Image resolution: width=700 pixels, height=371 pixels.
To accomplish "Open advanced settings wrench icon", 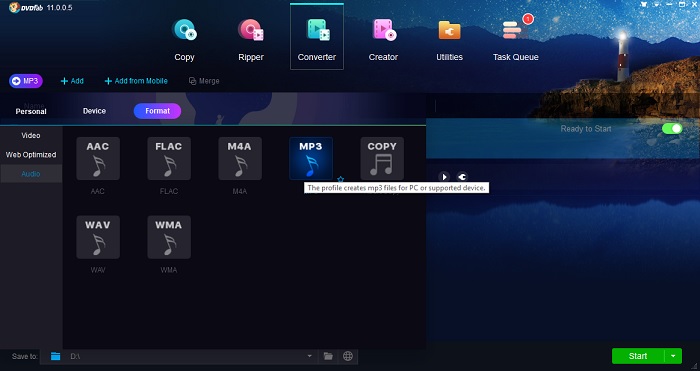I will coord(462,177).
